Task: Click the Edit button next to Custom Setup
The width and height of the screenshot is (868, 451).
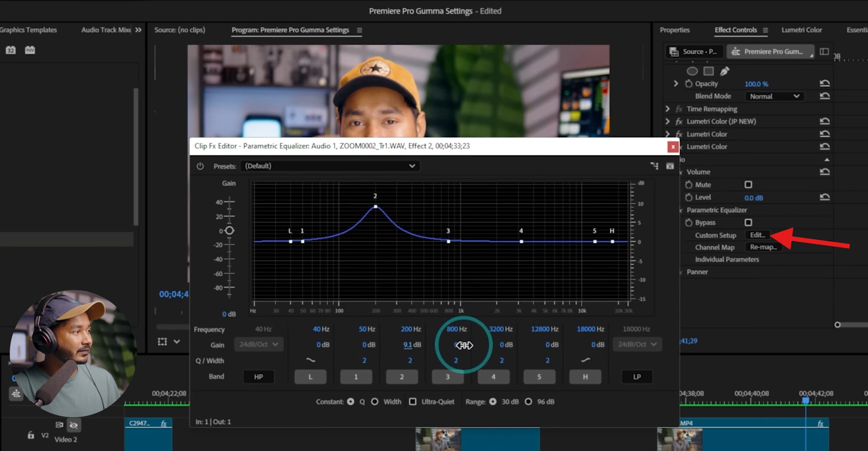Action: 758,235
